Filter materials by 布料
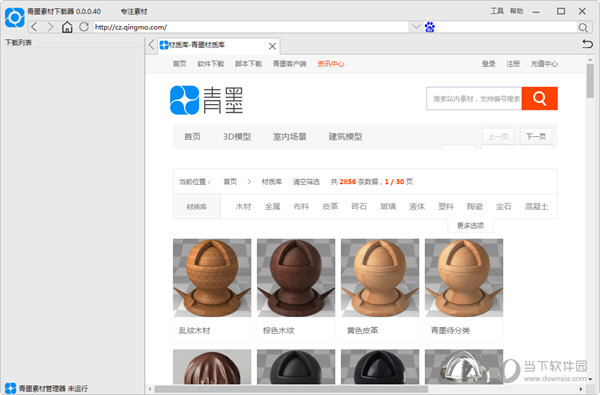600x395 pixels. (301, 207)
